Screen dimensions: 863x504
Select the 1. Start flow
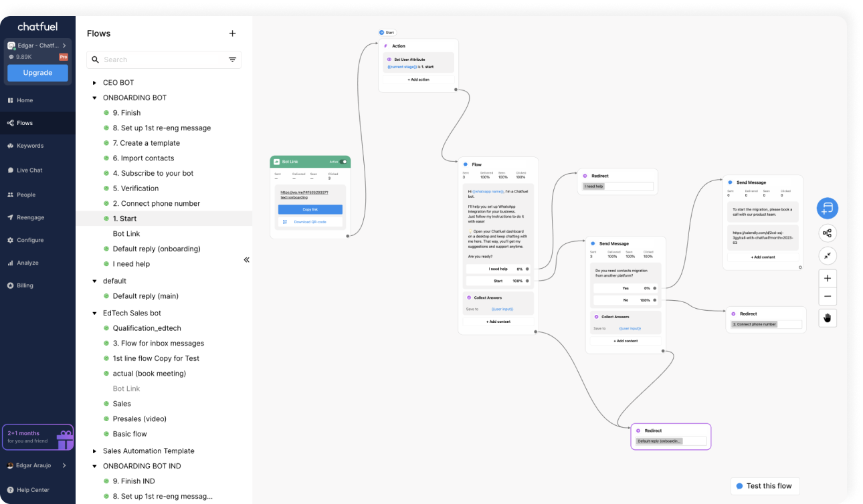[x=164, y=219]
